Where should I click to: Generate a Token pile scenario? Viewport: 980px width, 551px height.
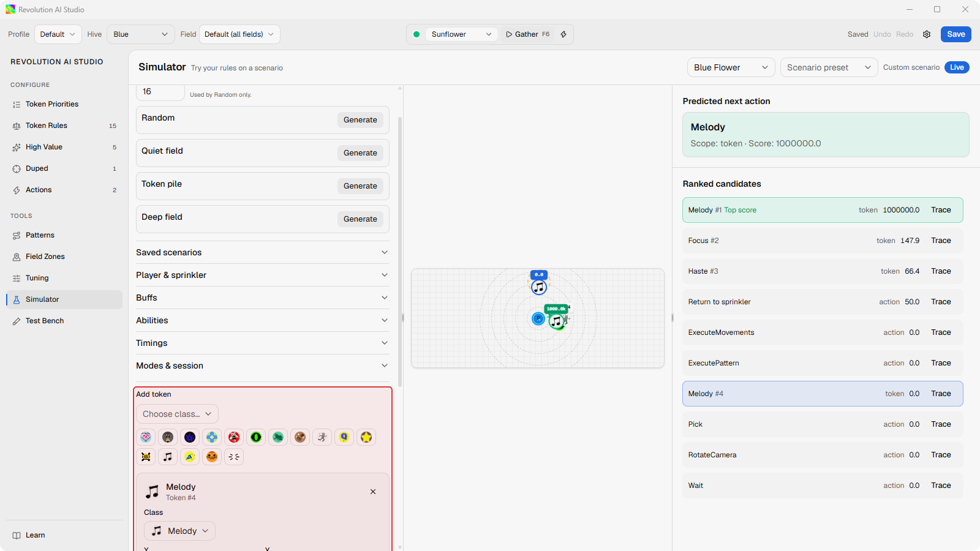(x=360, y=186)
